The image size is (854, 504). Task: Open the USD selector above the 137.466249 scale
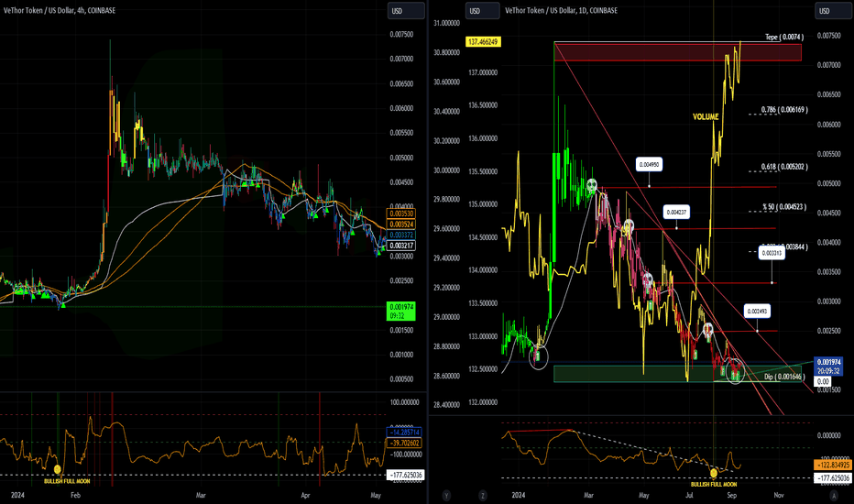coord(482,11)
